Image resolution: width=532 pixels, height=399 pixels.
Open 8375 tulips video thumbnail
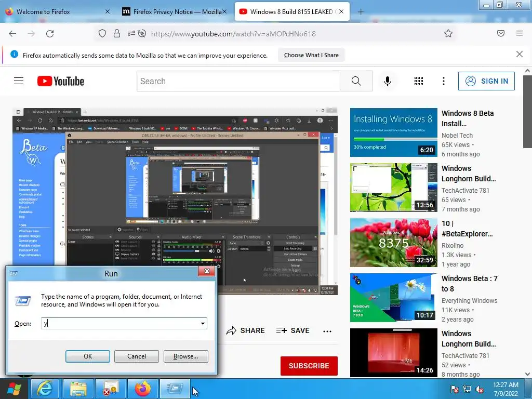click(394, 242)
